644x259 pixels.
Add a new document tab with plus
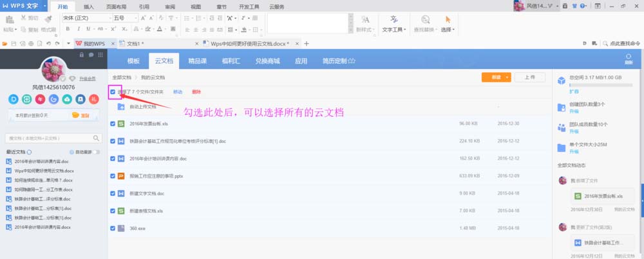coord(306,44)
